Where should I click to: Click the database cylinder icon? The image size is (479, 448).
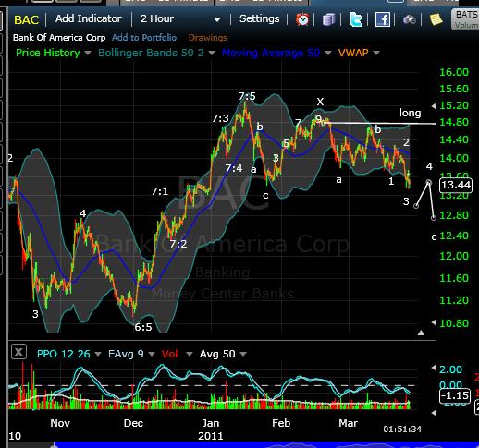coord(328,19)
